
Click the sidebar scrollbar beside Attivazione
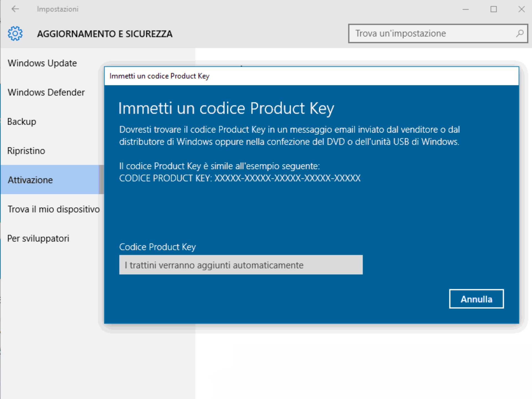[101, 180]
